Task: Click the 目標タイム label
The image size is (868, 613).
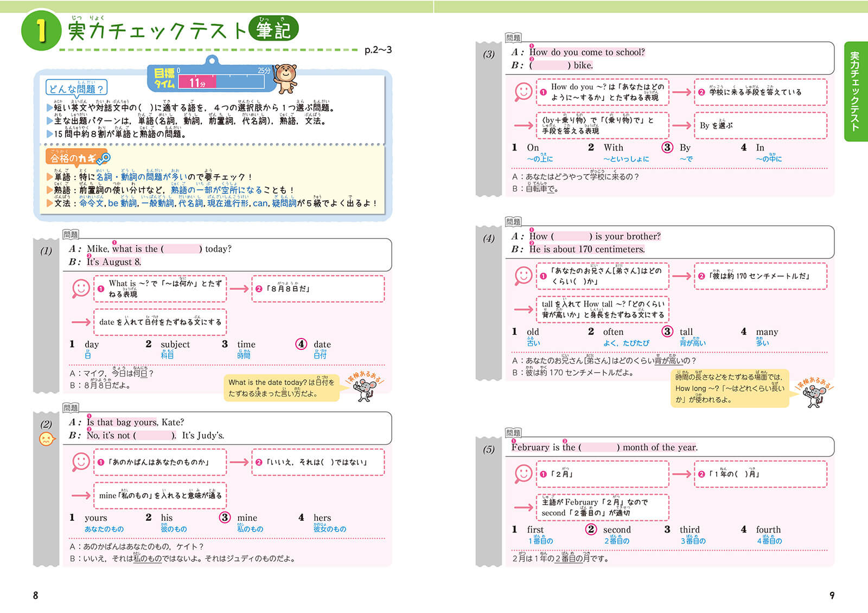Action: pyautogui.click(x=164, y=78)
